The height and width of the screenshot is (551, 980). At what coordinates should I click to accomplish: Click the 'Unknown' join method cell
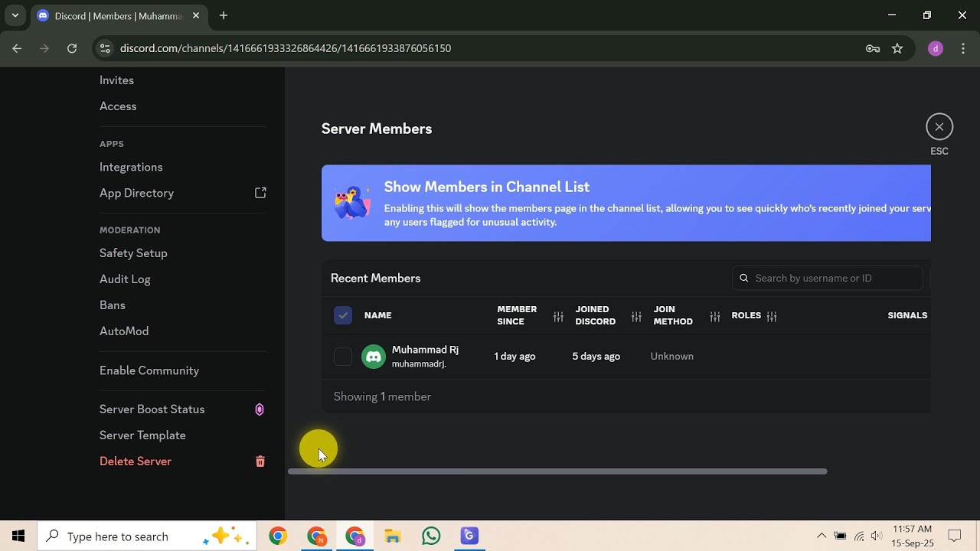(671, 357)
